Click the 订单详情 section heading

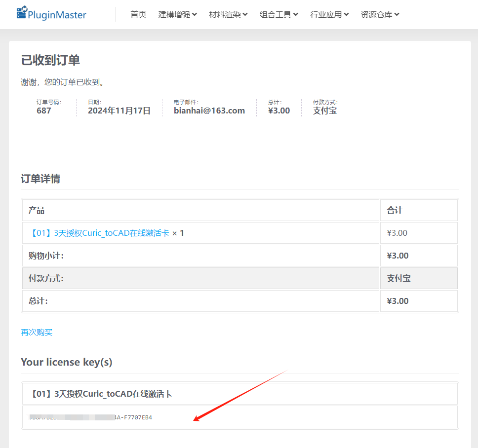click(x=40, y=179)
